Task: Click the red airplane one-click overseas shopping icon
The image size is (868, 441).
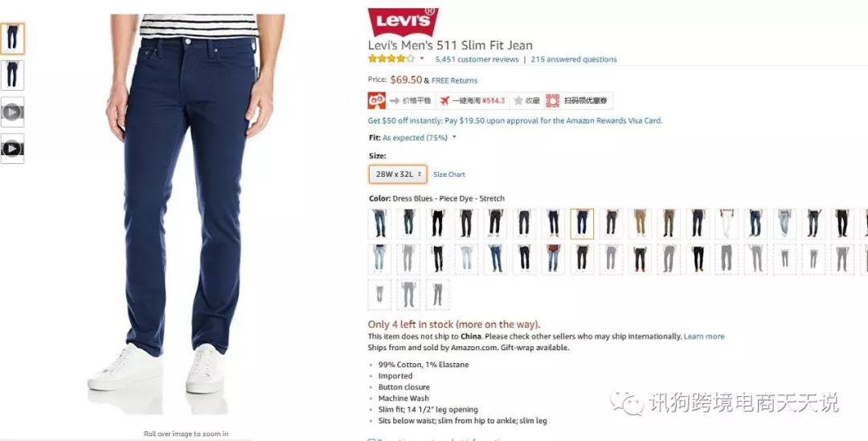Action: click(x=444, y=100)
